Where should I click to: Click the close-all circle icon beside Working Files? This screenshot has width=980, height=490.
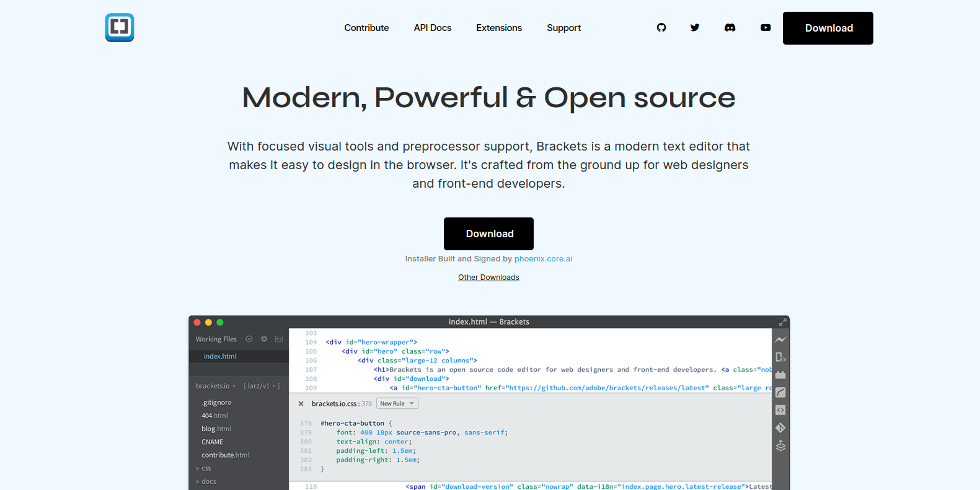(249, 339)
